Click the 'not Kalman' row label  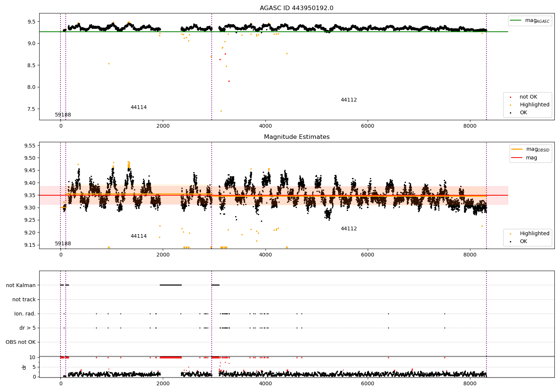tap(21, 286)
